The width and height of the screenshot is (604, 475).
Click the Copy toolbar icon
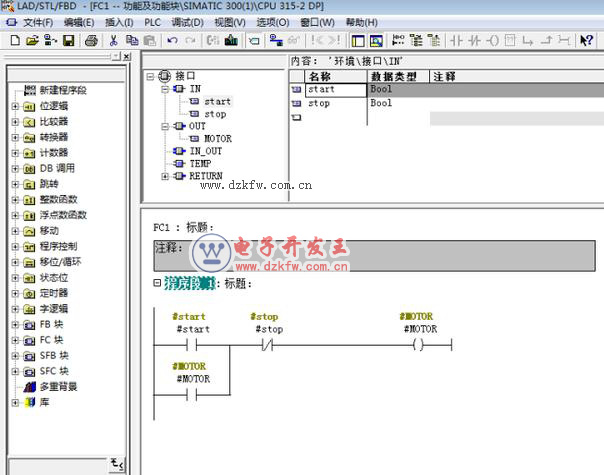[x=132, y=40]
